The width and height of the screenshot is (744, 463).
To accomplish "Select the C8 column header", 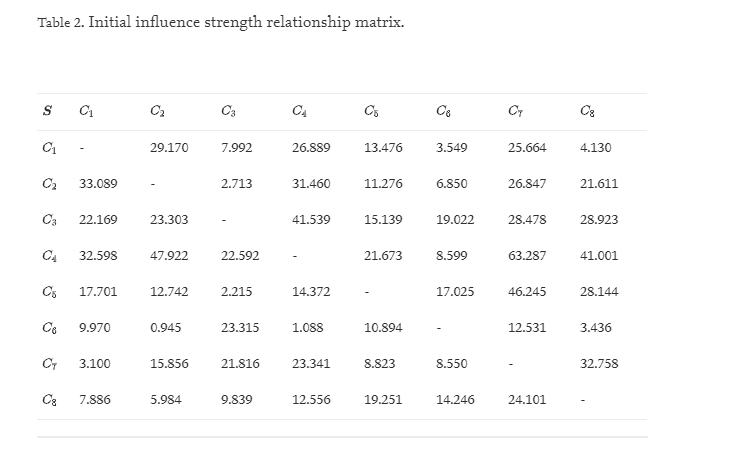I will 586,112.
